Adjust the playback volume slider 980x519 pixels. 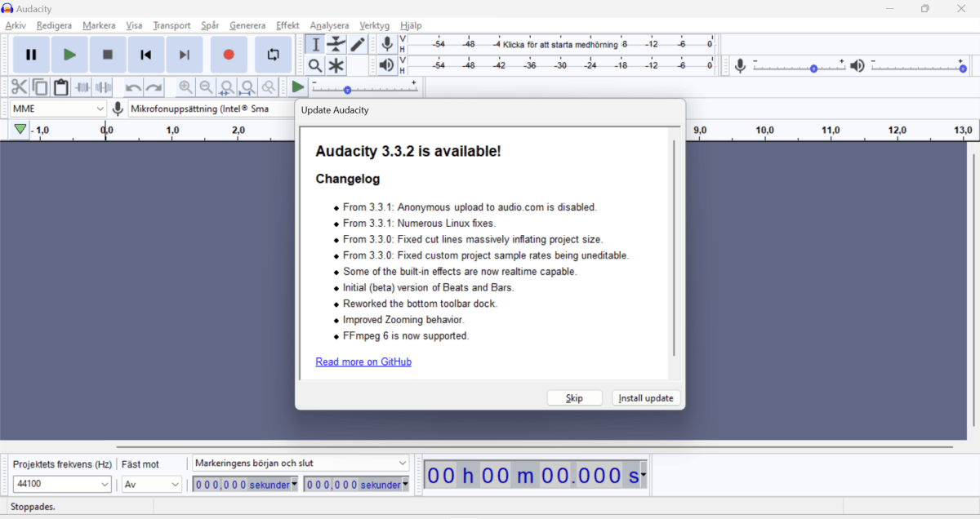click(919, 65)
